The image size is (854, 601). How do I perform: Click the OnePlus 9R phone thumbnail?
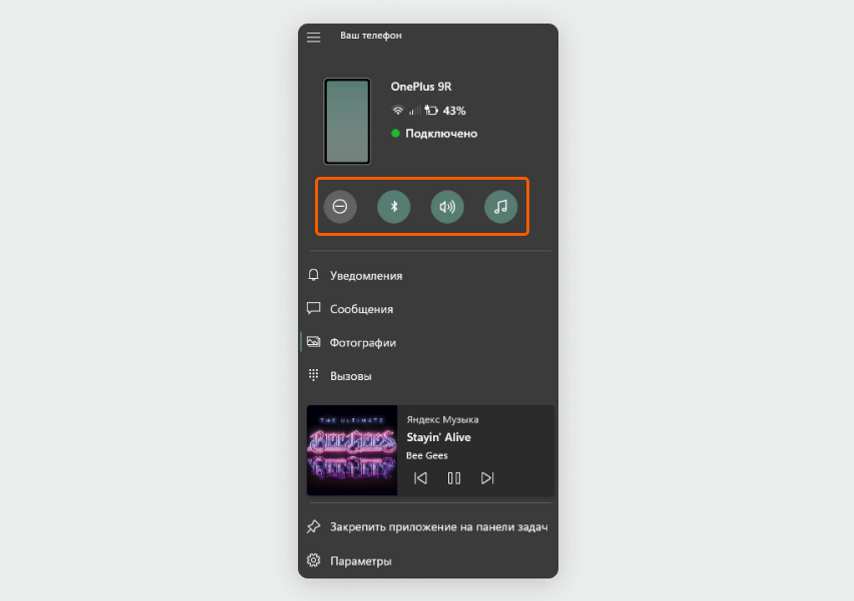347,121
